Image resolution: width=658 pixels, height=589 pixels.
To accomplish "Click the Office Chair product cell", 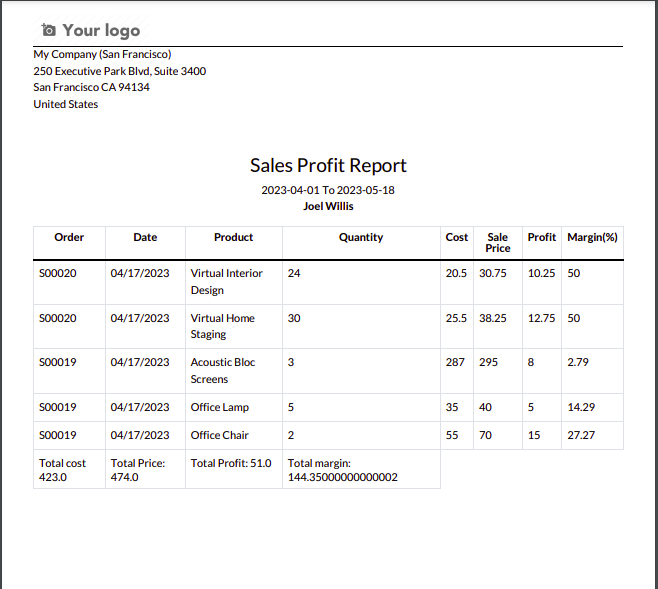I will (220, 435).
